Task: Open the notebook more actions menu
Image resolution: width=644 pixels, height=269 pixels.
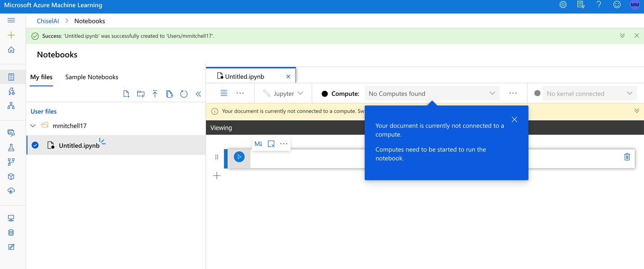Action: pyautogui.click(x=241, y=93)
